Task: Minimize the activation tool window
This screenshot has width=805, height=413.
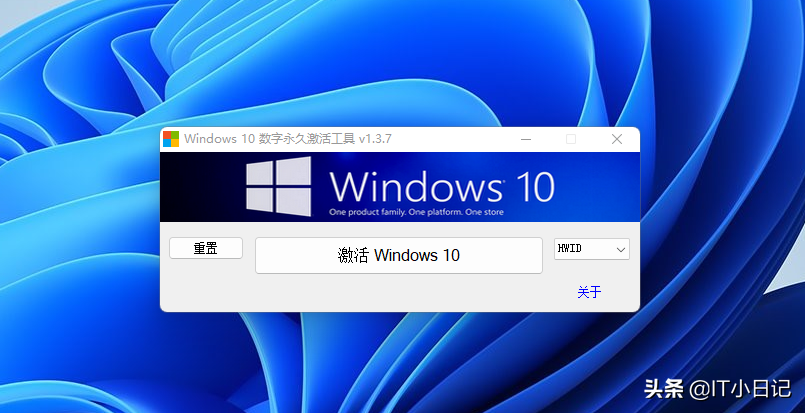Action: (x=526, y=139)
